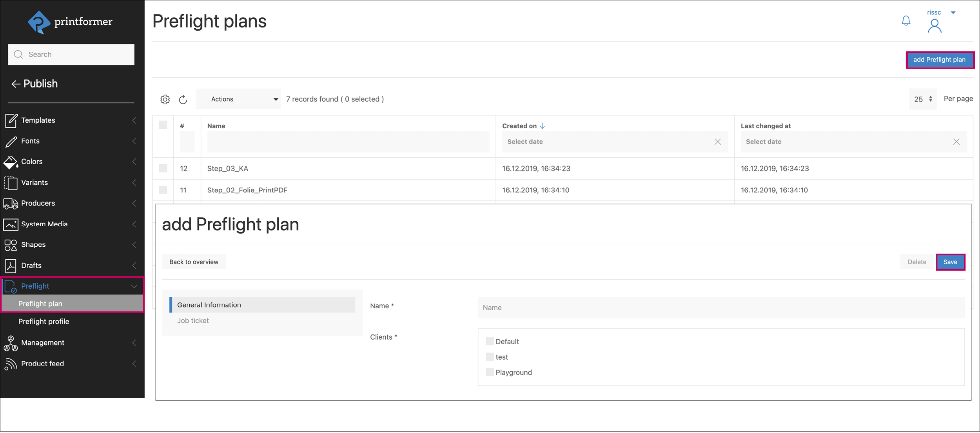Click the table settings gear icon
Viewport: 980px width, 433px height.
[165, 100]
